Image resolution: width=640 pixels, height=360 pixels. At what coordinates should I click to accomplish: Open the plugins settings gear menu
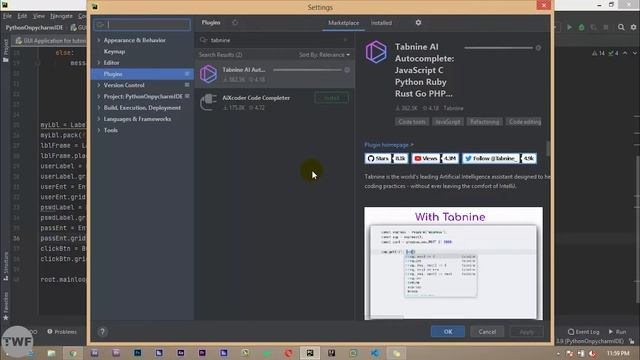tap(418, 23)
